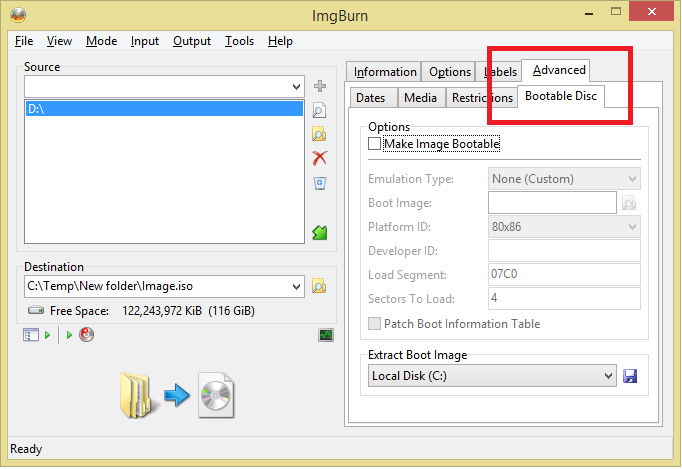
Task: Open Platform ID dropdown
Action: (x=564, y=227)
